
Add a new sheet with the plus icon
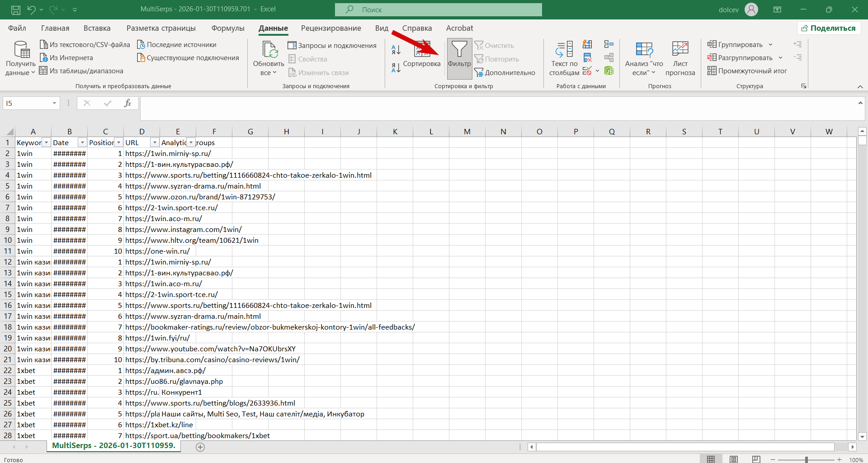200,447
